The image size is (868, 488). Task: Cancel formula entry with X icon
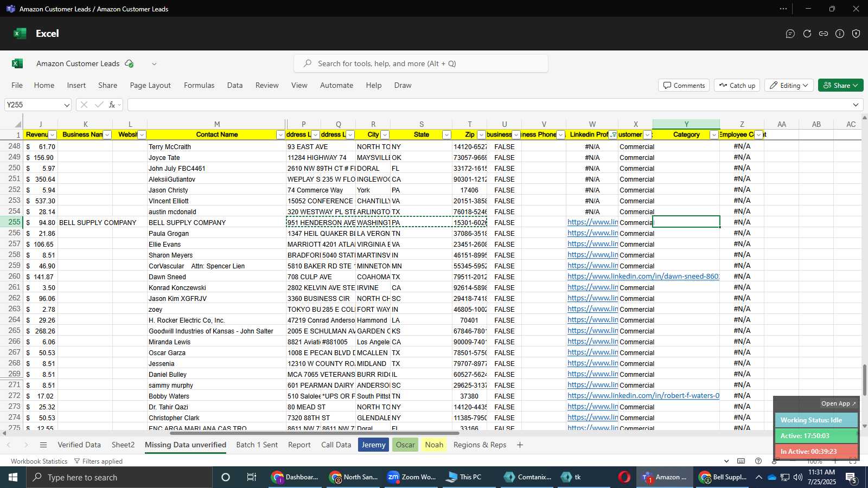coord(84,105)
